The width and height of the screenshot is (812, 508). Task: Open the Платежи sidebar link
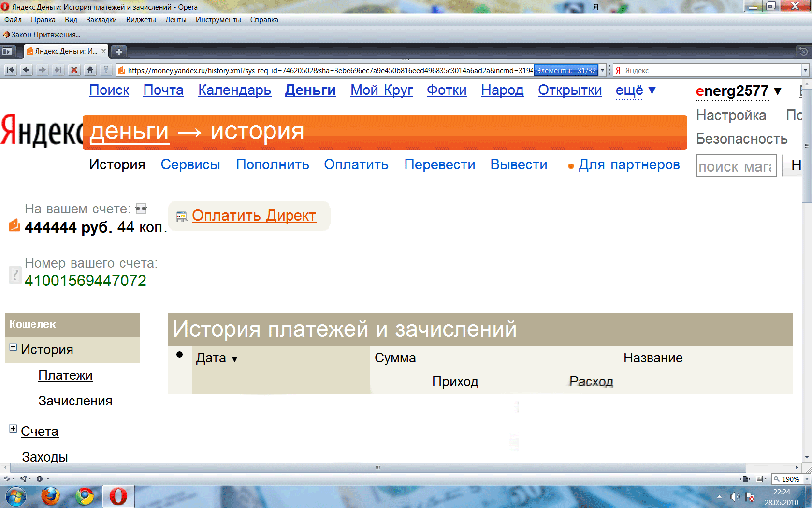pos(65,375)
